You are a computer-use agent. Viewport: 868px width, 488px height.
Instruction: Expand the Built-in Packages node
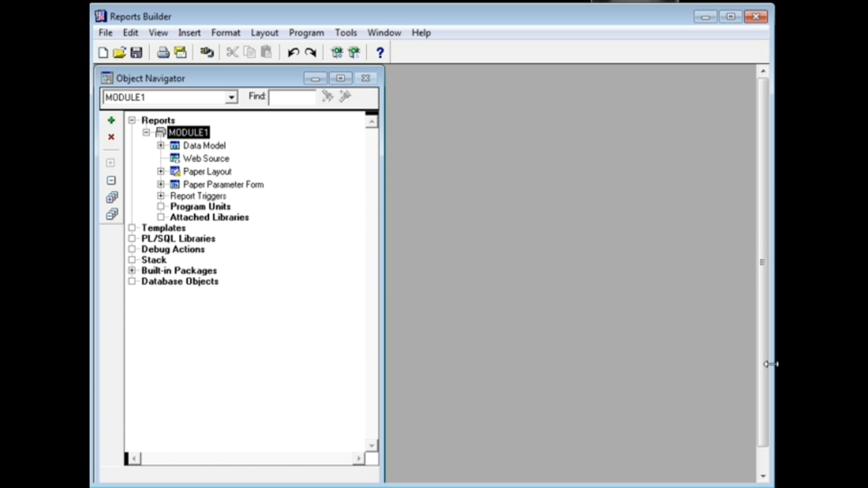point(132,270)
